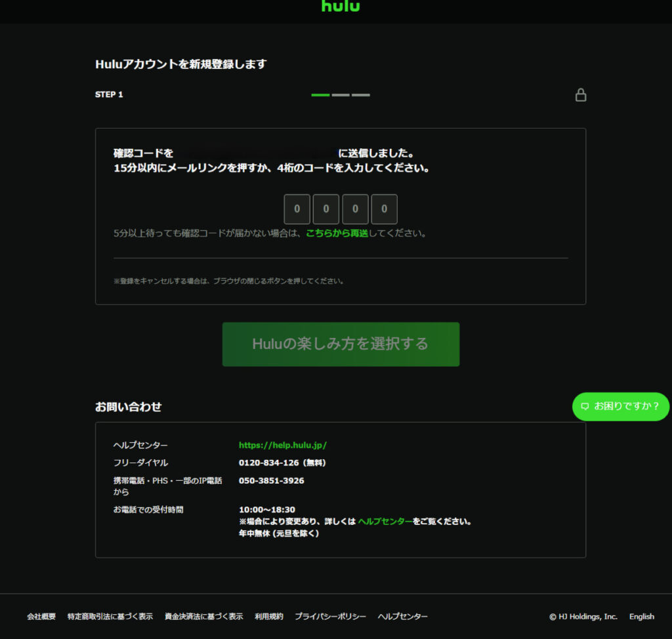672x639 pixels.
Task: Resend code via こちらから再送 link
Action: 337,233
